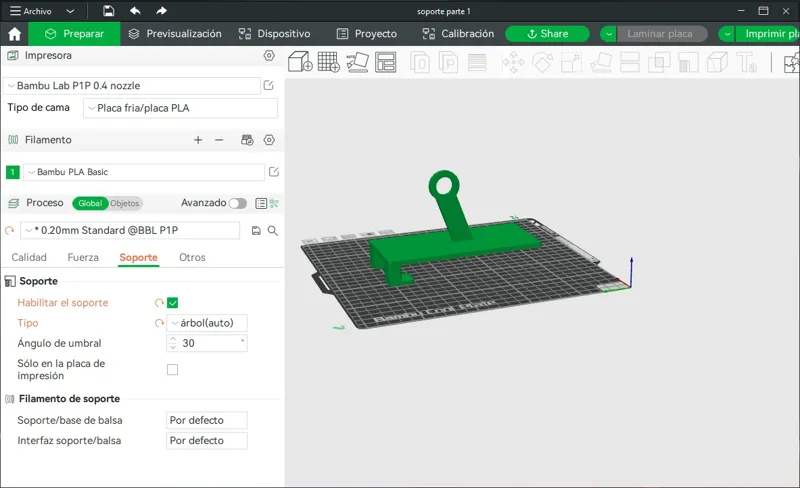This screenshot has width=800, height=488.
Task: Open the Archivo menu dropdown arrow
Action: pos(70,11)
